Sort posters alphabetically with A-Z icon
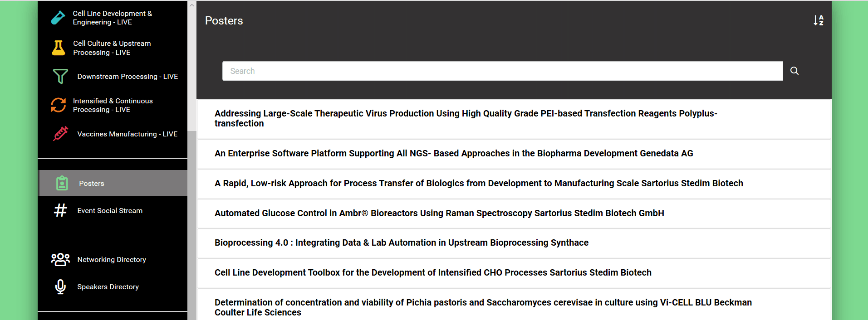This screenshot has height=320, width=868. coord(818,20)
